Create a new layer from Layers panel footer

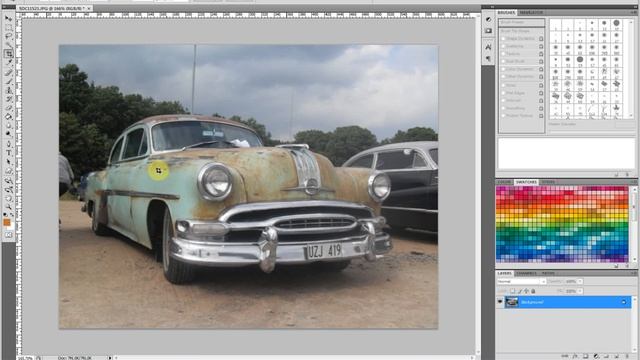click(617, 356)
